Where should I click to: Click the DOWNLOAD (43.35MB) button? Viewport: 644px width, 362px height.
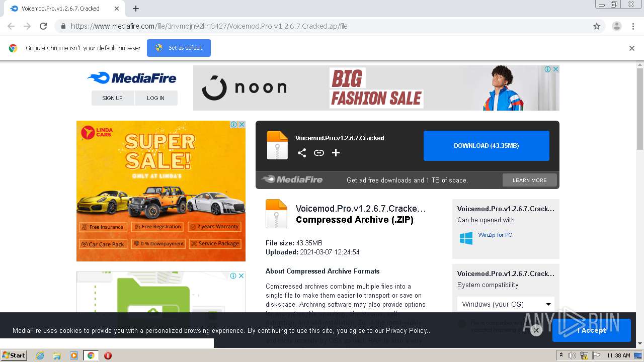coord(486,146)
